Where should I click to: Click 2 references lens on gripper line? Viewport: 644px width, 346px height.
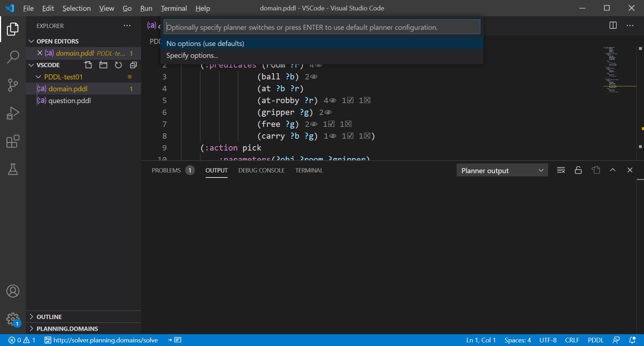click(325, 112)
